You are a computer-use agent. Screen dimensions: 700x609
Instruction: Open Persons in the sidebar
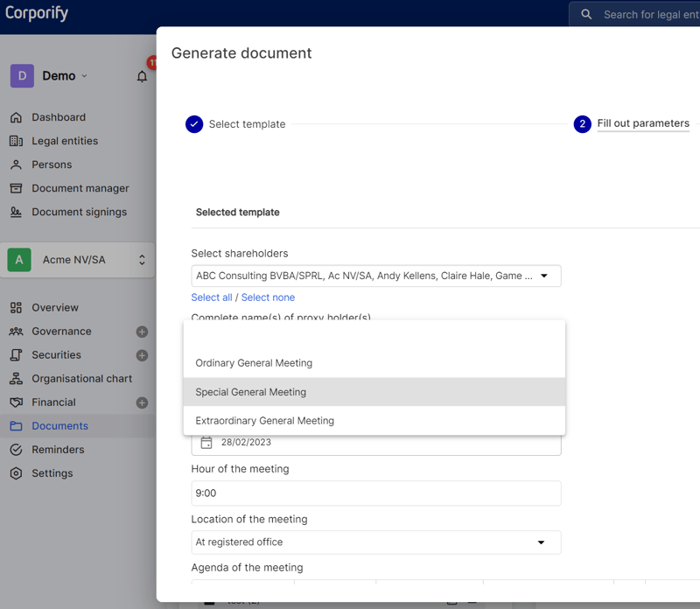pyautogui.click(x=52, y=164)
